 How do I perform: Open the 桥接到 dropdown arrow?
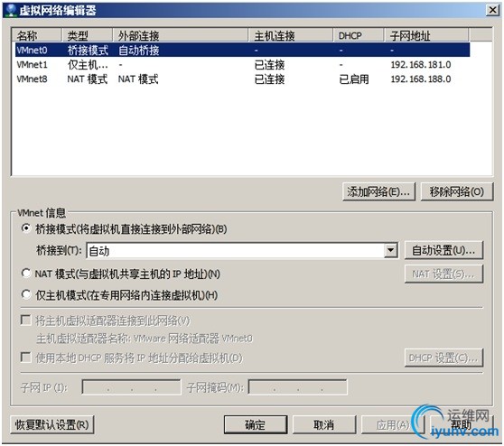[x=390, y=250]
